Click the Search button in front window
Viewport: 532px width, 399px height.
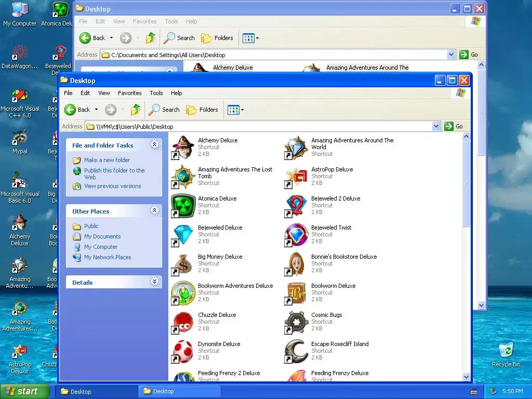coord(164,110)
